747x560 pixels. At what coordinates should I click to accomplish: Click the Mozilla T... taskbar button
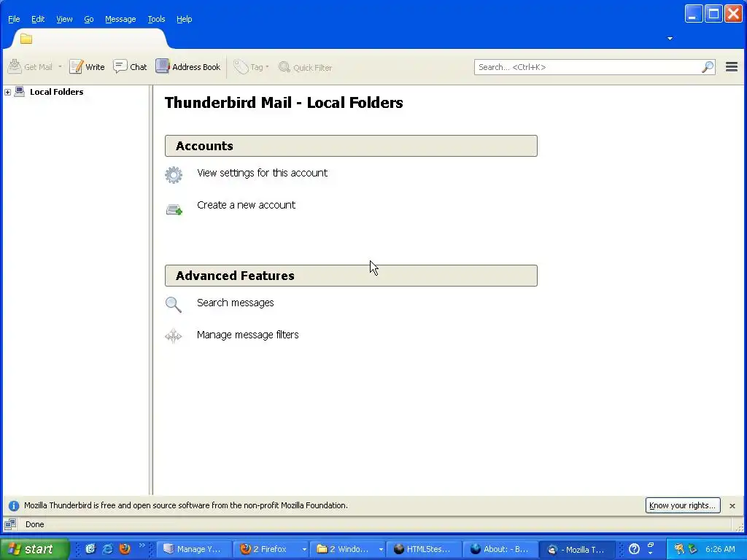pyautogui.click(x=577, y=549)
